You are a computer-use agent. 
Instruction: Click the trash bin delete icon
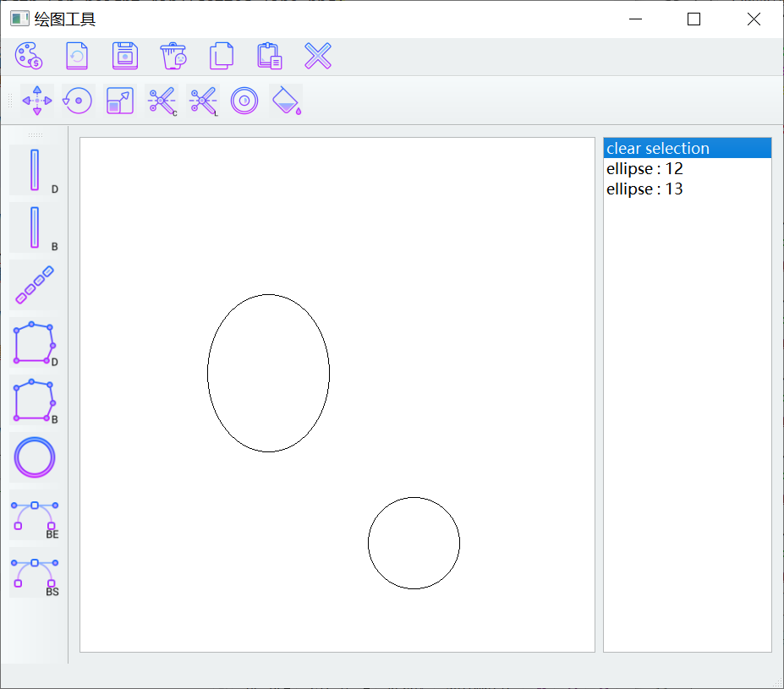coord(173,56)
